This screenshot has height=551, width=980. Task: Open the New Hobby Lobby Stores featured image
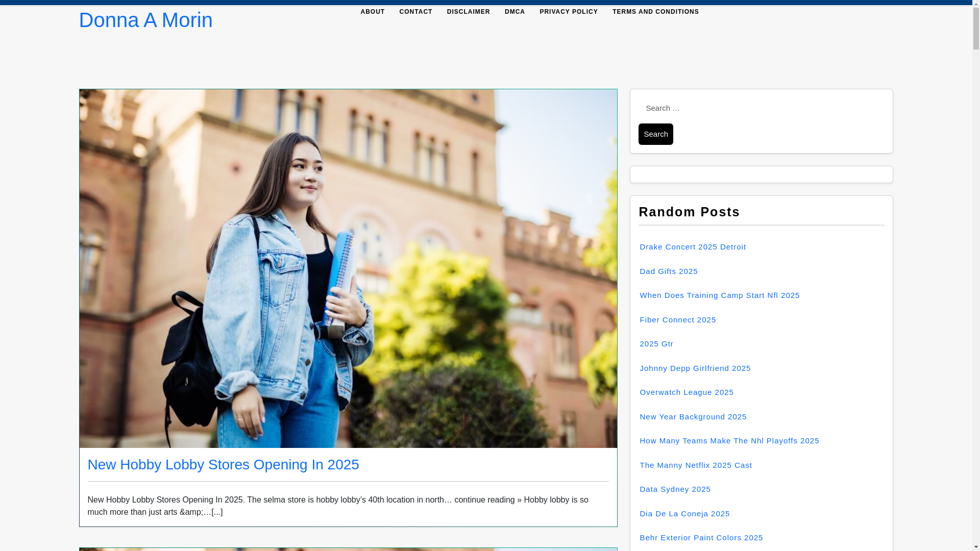pos(348,268)
